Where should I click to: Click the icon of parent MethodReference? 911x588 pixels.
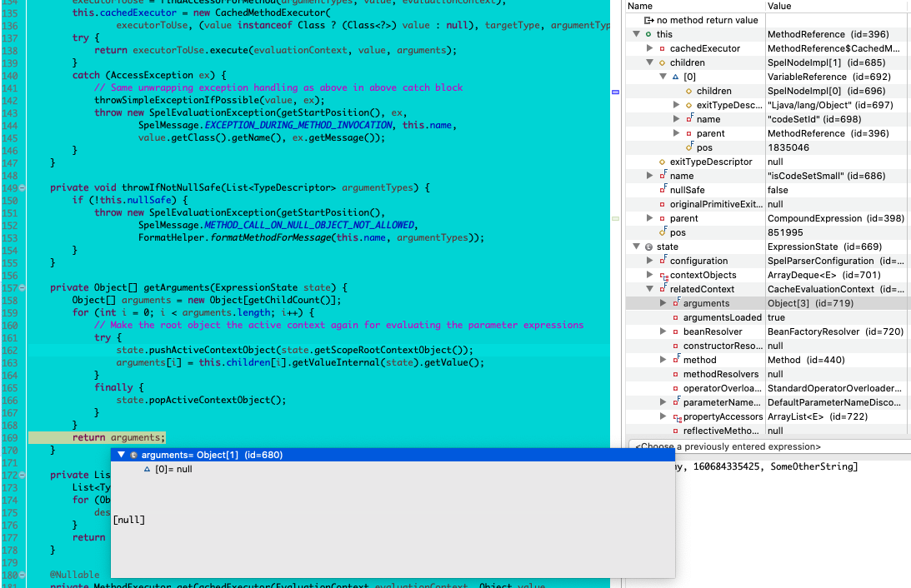coord(689,133)
